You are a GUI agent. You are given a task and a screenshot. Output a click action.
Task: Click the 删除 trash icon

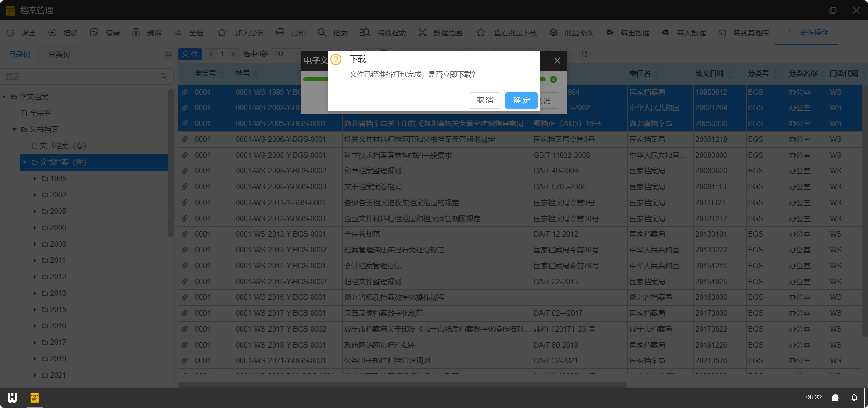click(x=136, y=32)
